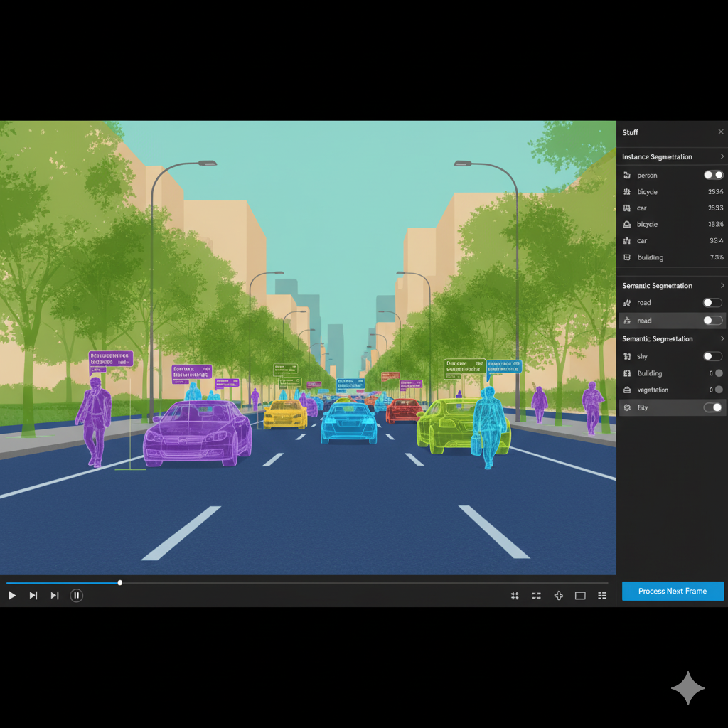Expand the Semantic Segmentation chevron above the road rows
Image resolution: width=728 pixels, height=728 pixels.
point(722,286)
